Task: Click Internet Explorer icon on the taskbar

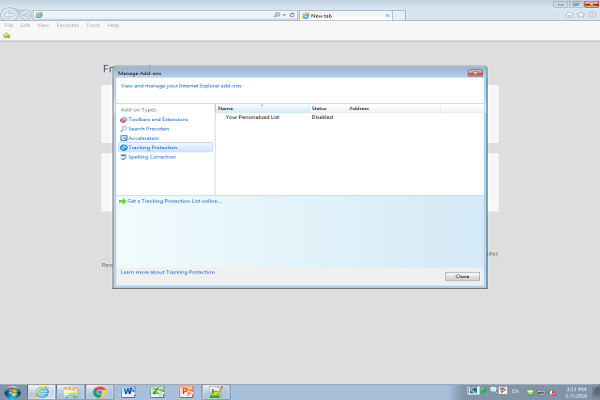Action: 42,392
